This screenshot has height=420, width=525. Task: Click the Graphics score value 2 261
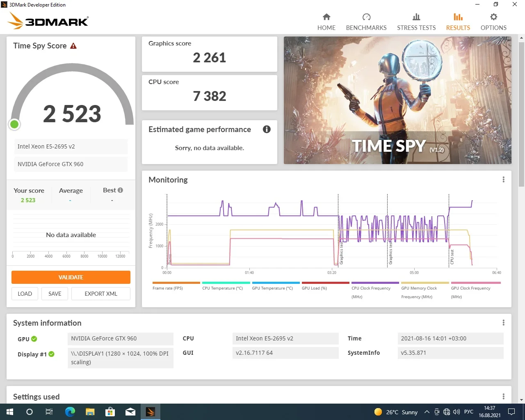pos(210,58)
